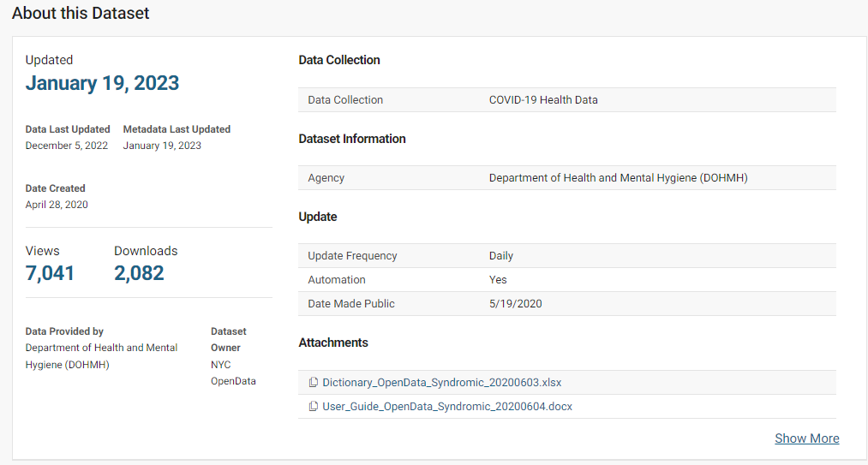Screen dimensions: 868x465
Task: Select the COVID-19 Health Data value
Action: tap(543, 100)
